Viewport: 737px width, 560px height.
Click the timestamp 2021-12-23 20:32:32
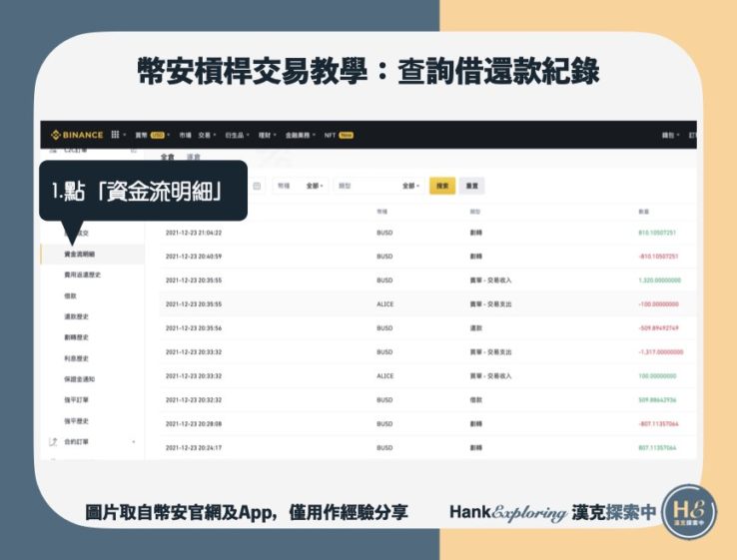[x=194, y=400]
